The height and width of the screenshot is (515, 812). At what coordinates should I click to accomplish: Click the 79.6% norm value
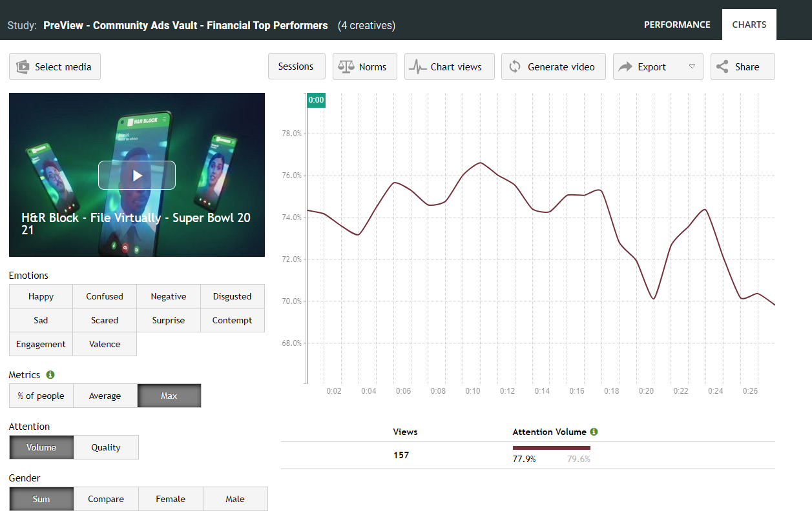579,459
